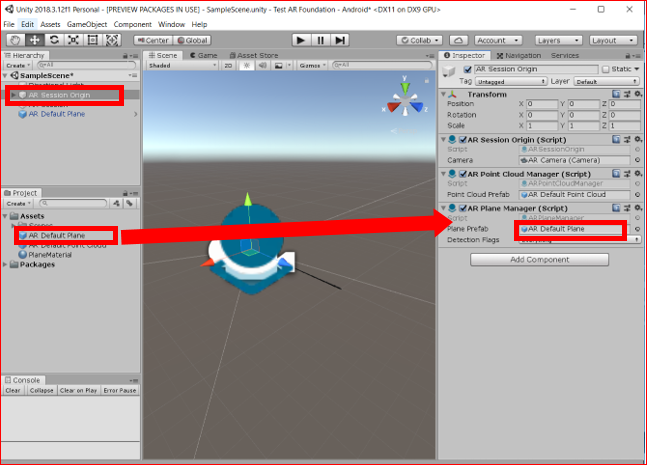Click the Project search by type icon

[117, 203]
